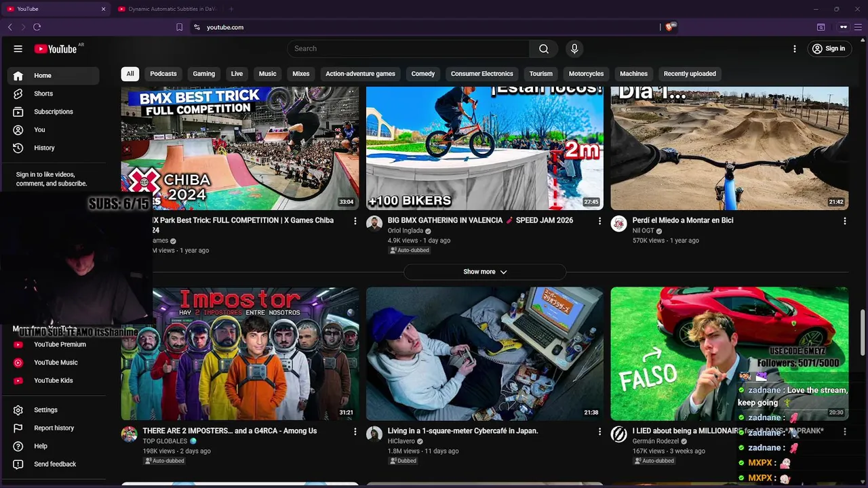Image resolution: width=868 pixels, height=488 pixels.
Task: Open the FALSO millionaire video thumbnail
Action: (730, 354)
